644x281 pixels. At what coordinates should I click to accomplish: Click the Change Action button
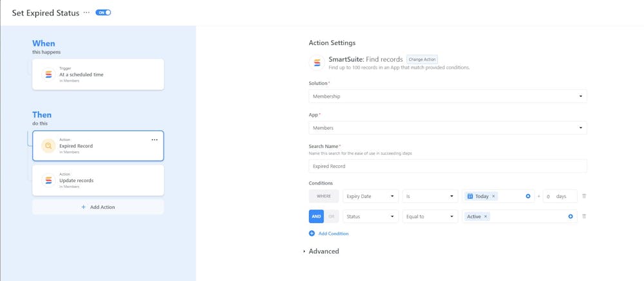[x=422, y=59]
